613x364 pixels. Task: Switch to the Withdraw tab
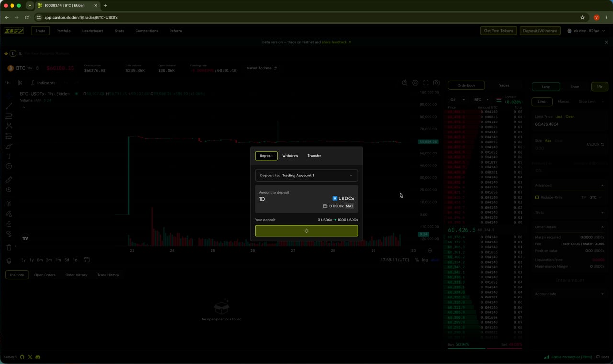tap(290, 156)
